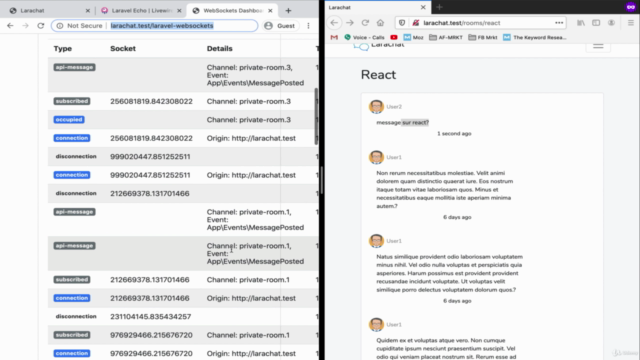Click the User2 avatar on top message
640x360 pixels.
tap(376, 107)
